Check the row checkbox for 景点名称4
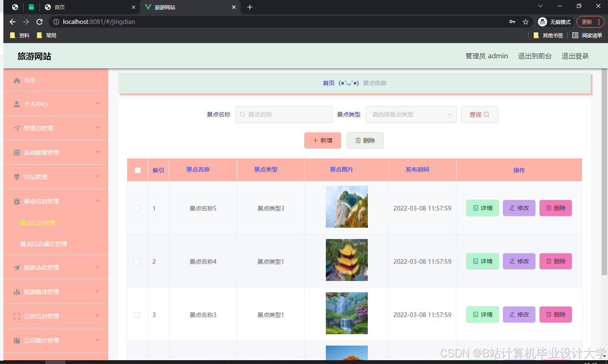This screenshot has width=608, height=364. pos(137,262)
